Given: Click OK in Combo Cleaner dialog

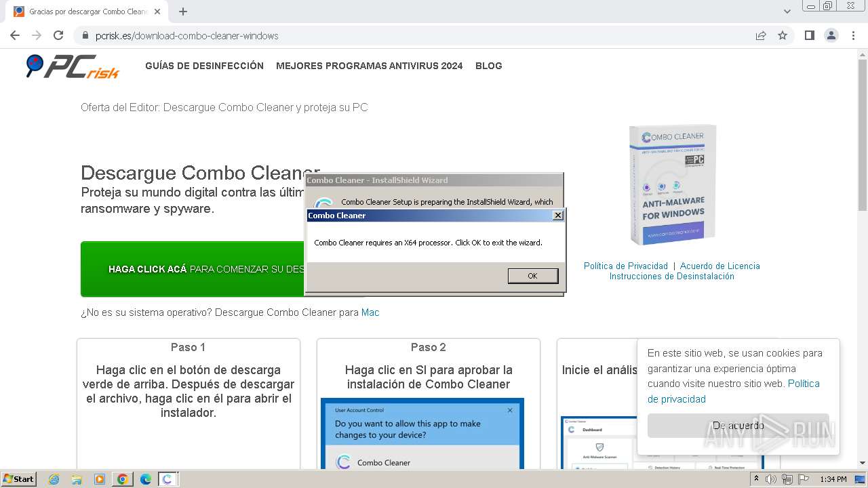Looking at the screenshot, I should point(532,276).
